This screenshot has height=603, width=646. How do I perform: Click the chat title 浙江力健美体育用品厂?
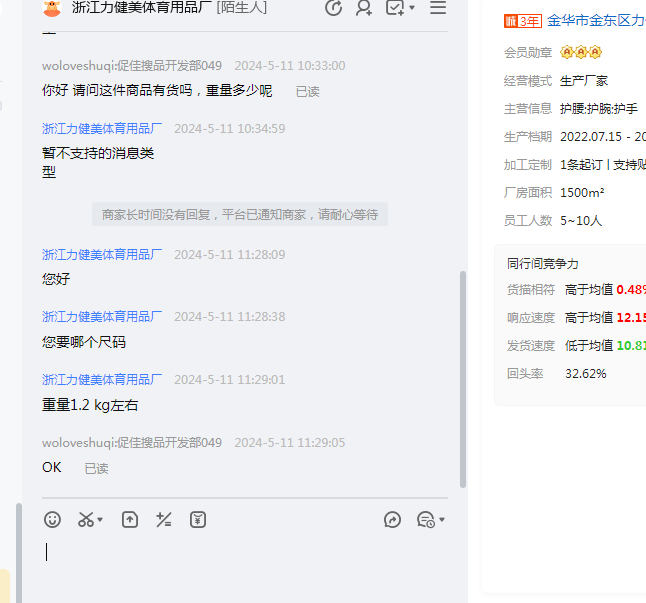140,8
